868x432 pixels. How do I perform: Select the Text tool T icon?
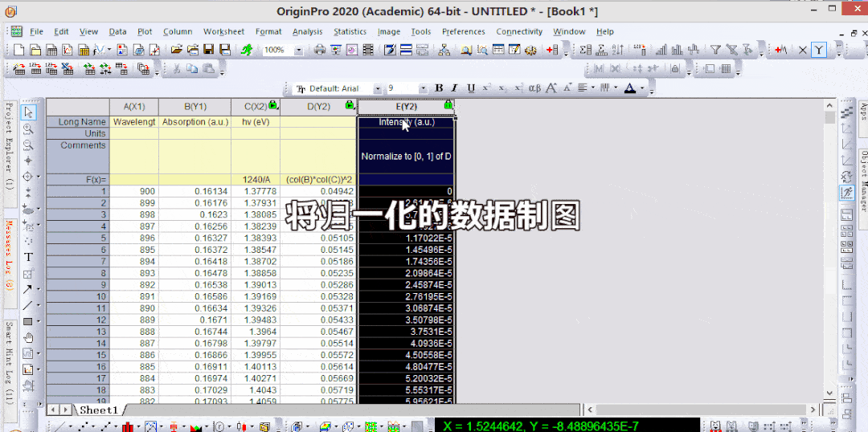[x=29, y=257]
